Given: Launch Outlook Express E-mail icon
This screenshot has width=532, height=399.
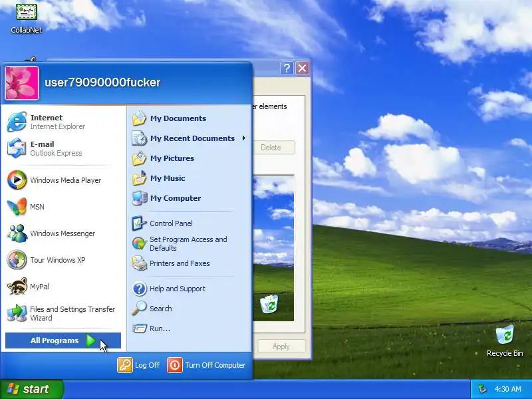Looking at the screenshot, I should [17, 148].
